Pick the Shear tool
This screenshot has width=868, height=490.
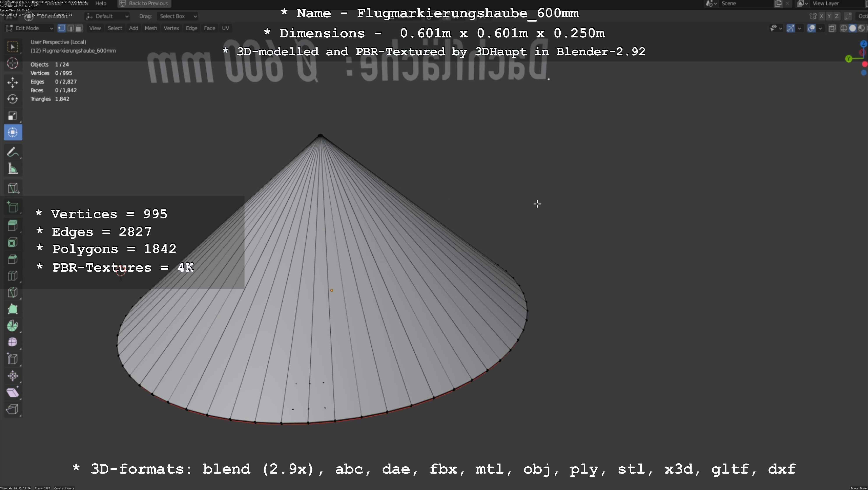[x=13, y=393]
